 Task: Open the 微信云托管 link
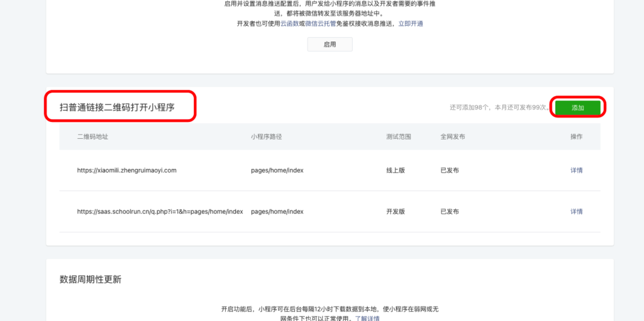pos(320,24)
